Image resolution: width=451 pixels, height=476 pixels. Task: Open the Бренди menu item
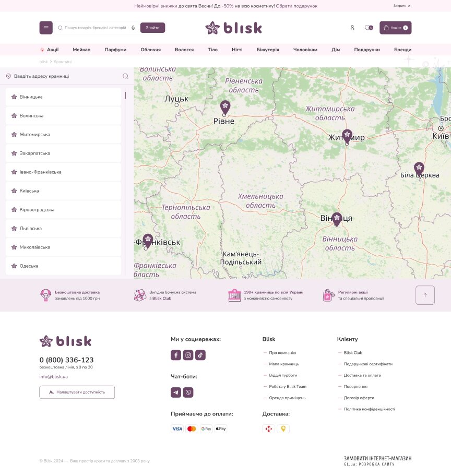coord(402,50)
